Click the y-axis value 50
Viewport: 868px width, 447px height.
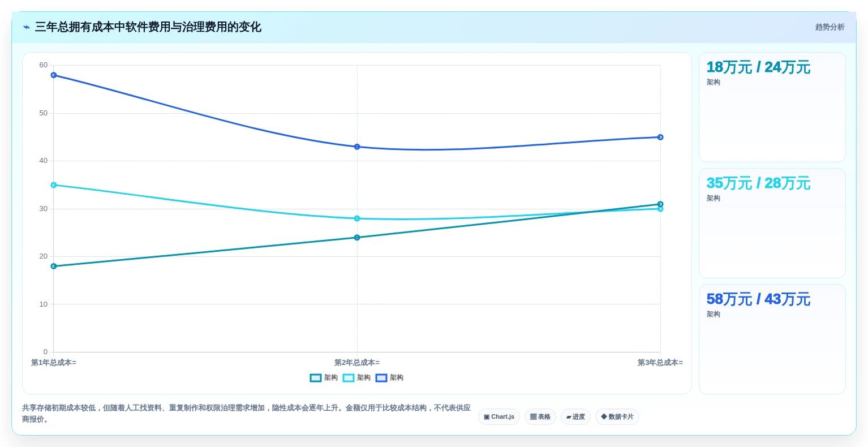(44, 113)
